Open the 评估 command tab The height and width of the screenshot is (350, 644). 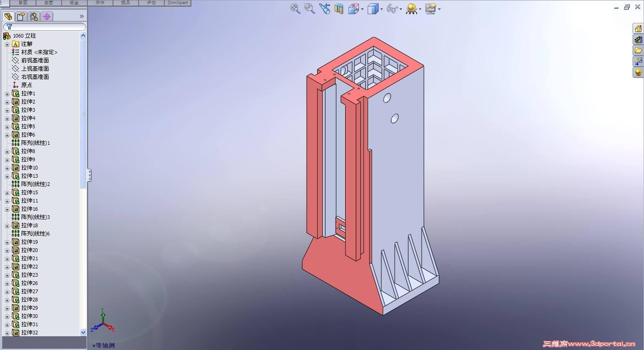[x=151, y=3]
